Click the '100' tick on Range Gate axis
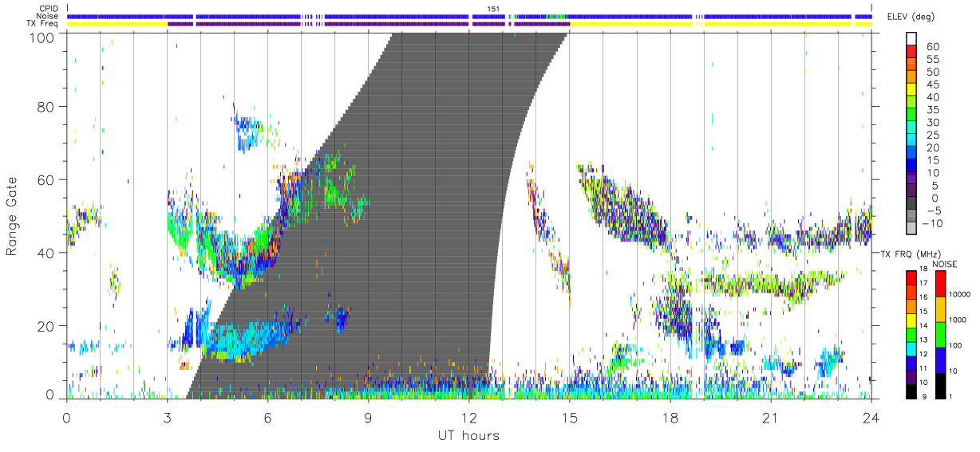The image size is (980, 452). click(x=43, y=37)
